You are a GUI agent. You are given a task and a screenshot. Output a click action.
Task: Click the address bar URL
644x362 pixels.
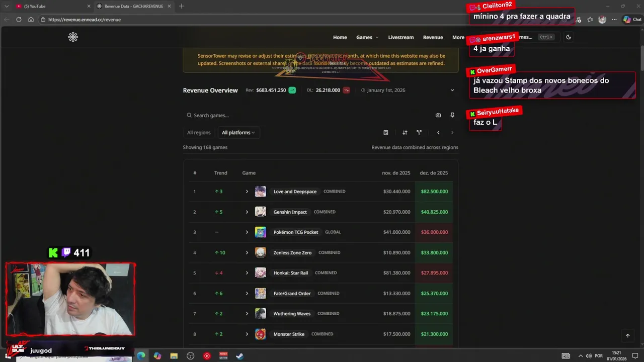tap(84, 20)
